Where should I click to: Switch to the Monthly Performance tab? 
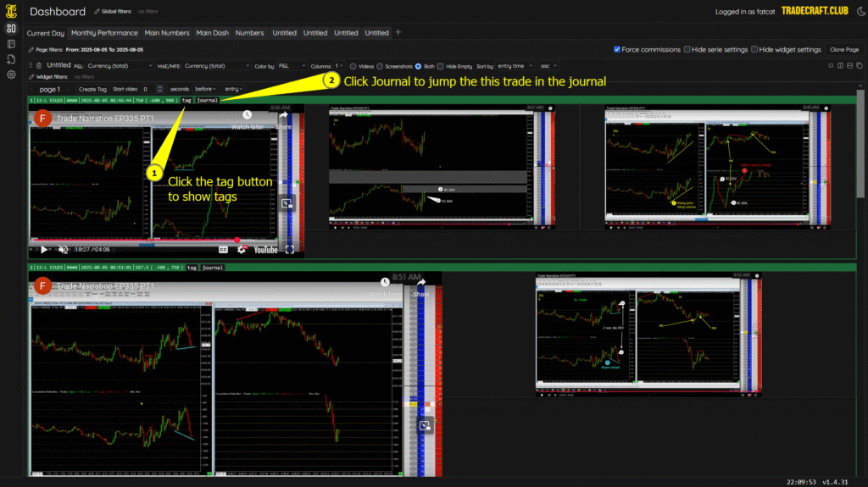104,33
